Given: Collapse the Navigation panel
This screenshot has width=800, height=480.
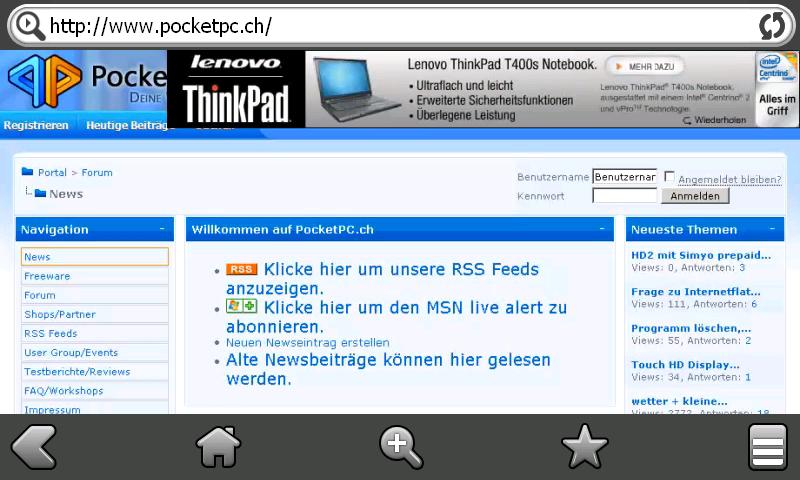Looking at the screenshot, I should [162, 229].
